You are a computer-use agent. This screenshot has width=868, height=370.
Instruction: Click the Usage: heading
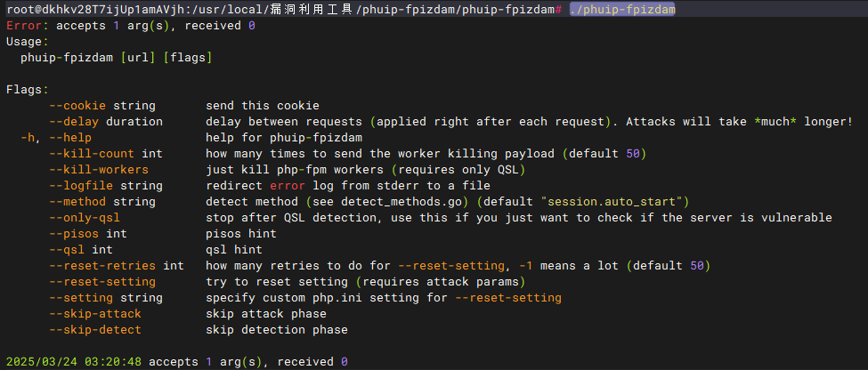[28, 41]
